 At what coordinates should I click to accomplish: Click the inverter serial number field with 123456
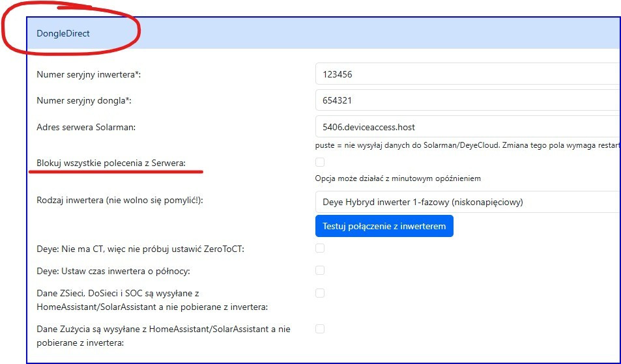point(467,74)
